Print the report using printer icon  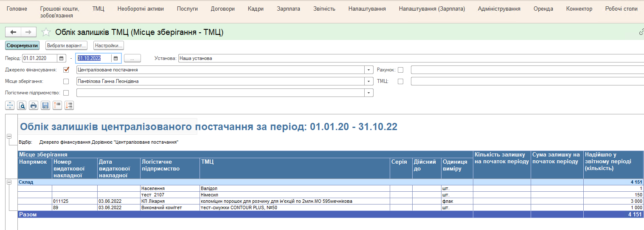34,105
